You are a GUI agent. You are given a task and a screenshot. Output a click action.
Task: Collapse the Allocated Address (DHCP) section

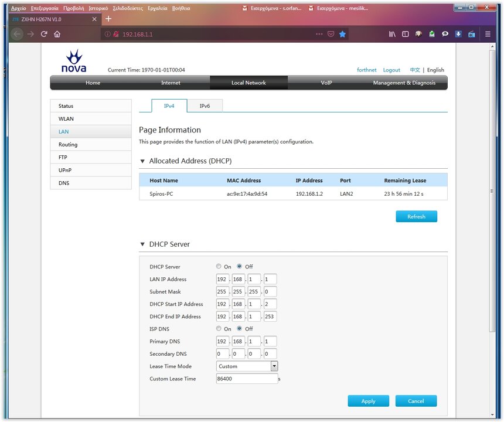(x=142, y=161)
